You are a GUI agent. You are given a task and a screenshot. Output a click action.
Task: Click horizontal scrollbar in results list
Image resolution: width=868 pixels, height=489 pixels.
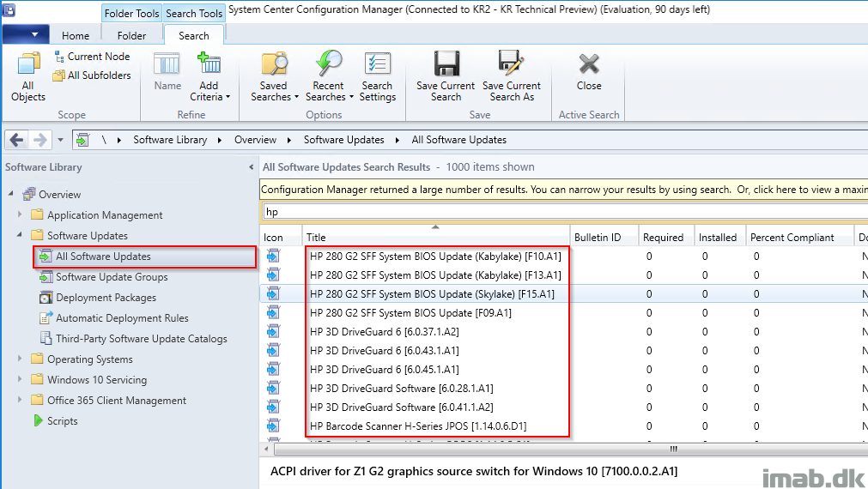(571, 449)
